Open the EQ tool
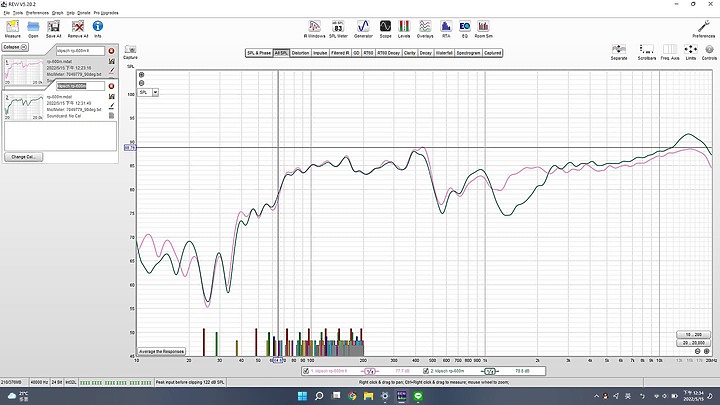 click(464, 28)
